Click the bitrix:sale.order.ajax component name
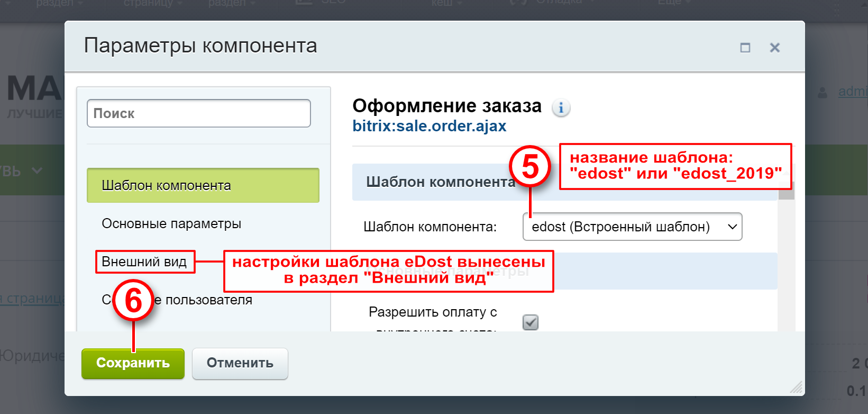The height and width of the screenshot is (414, 868). [430, 126]
